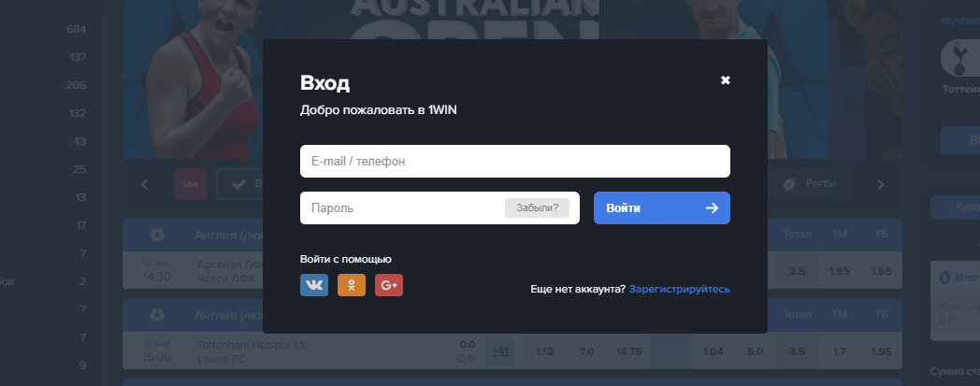Viewport: 980px width, 386px height.
Task: Click the Tottenham club crest icon
Action: tap(959, 59)
